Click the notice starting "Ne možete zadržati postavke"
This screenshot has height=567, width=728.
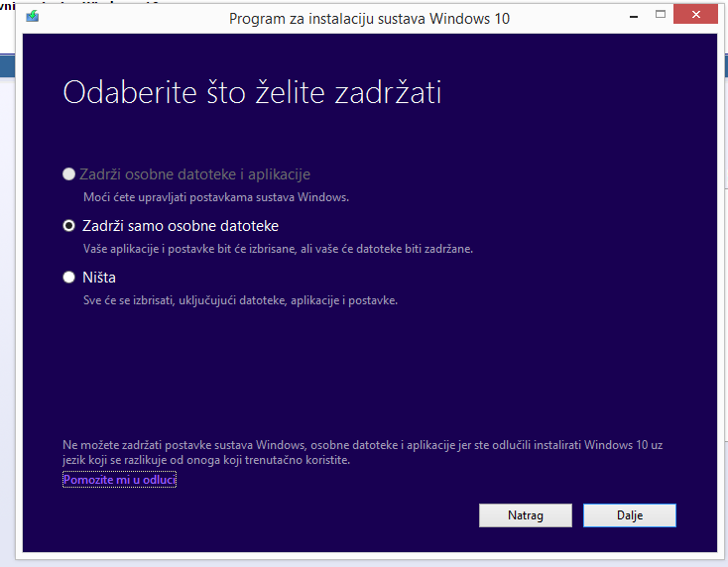click(363, 452)
